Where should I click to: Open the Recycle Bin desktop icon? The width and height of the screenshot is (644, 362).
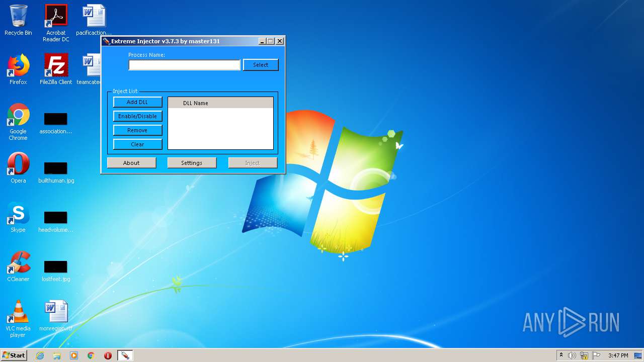18,20
